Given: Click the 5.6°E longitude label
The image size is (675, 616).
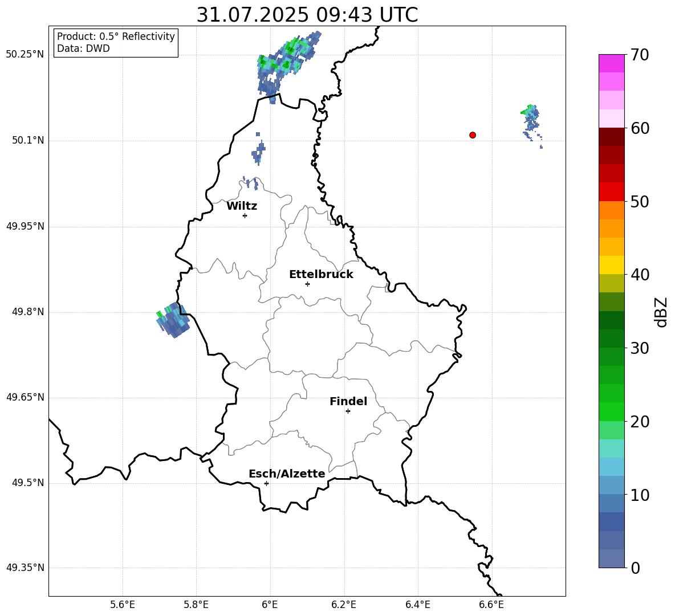Looking at the screenshot, I should click(x=123, y=605).
